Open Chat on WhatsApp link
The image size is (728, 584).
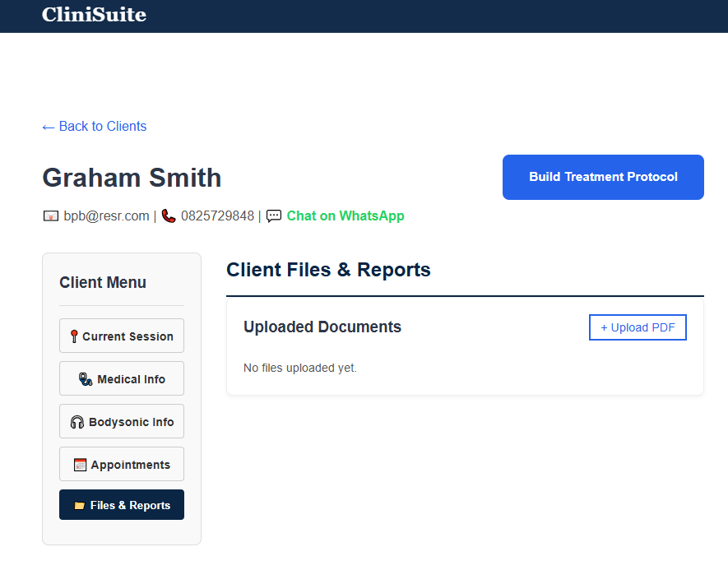[345, 216]
